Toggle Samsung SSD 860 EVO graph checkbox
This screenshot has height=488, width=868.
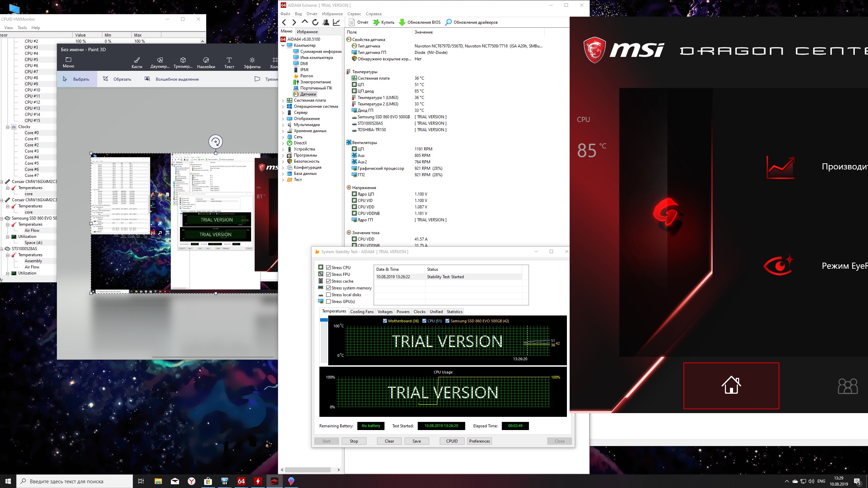click(447, 321)
